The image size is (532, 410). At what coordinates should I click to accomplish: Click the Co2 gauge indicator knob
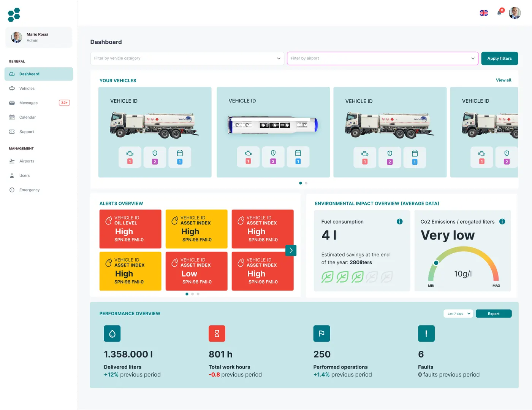(436, 263)
